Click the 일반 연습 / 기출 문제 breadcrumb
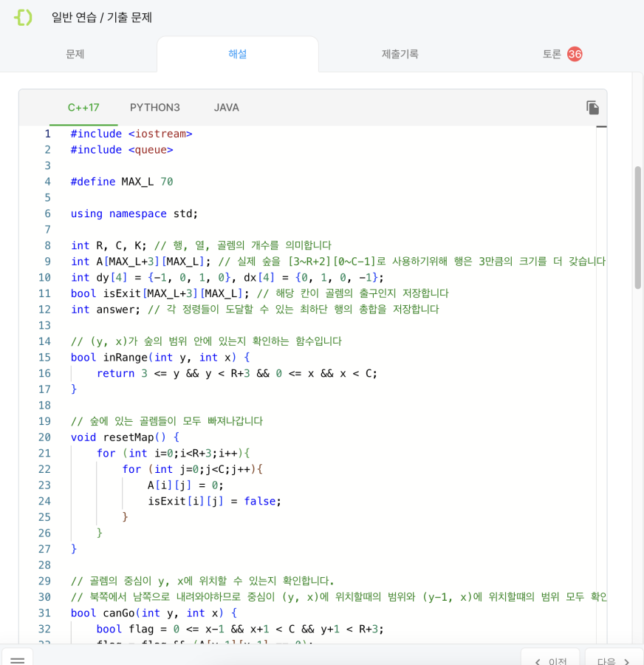The height and width of the screenshot is (665, 644). pyautogui.click(x=102, y=18)
